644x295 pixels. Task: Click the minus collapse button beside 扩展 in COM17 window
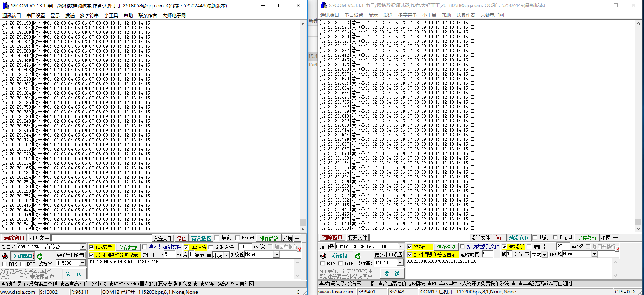click(x=616, y=238)
